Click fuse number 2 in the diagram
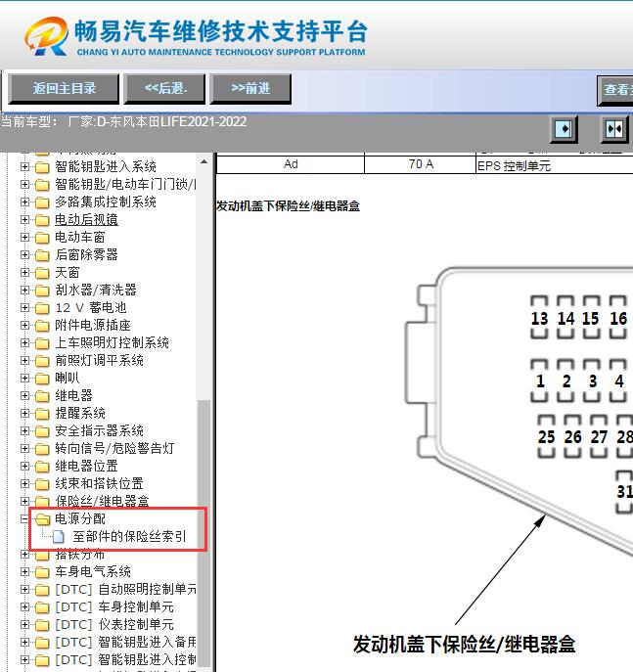This screenshot has width=633, height=672. (x=566, y=381)
